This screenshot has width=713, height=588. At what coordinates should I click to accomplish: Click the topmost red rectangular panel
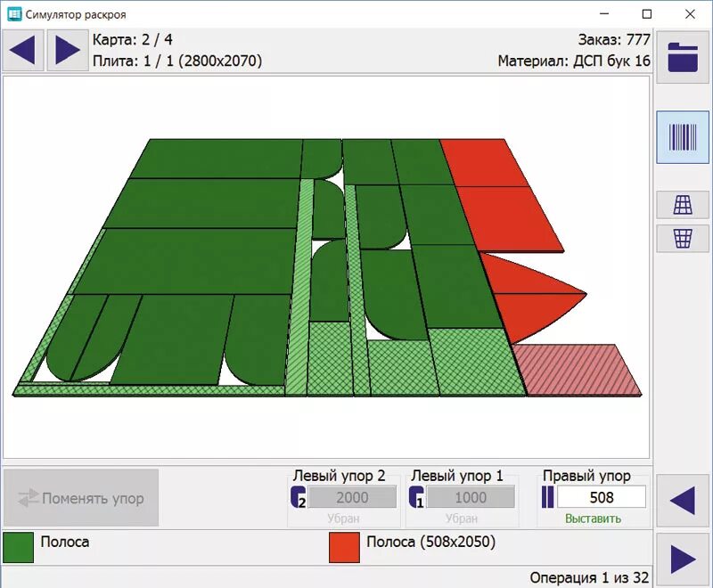click(485, 163)
